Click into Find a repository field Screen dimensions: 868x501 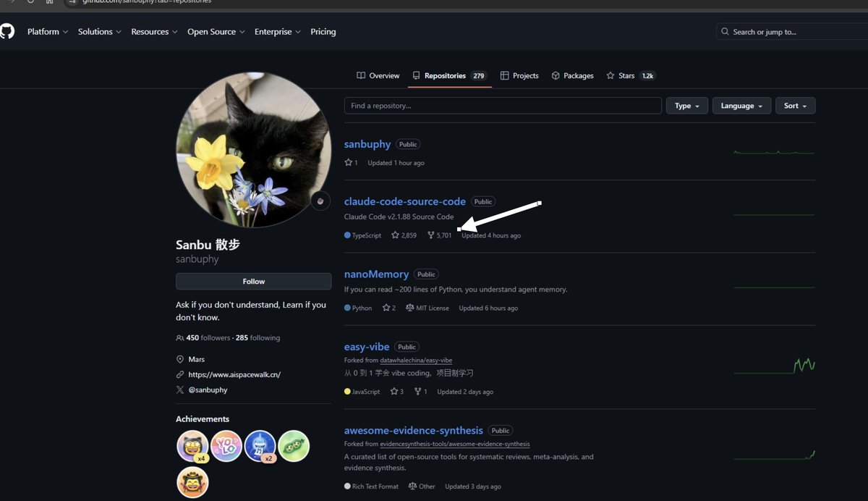[503, 106]
